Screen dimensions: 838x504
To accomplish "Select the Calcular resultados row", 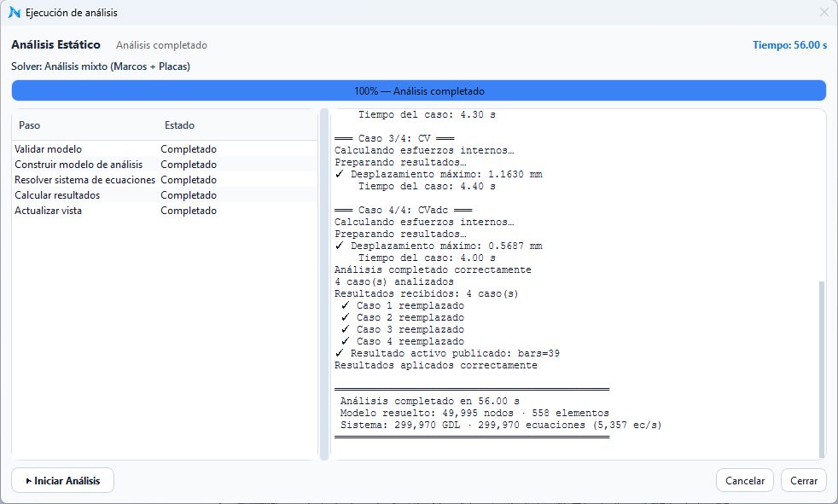I will pyautogui.click(x=165, y=195).
